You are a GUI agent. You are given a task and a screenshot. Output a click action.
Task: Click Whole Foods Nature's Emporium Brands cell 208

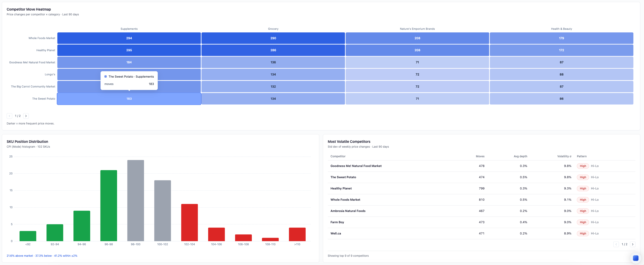pos(417,38)
